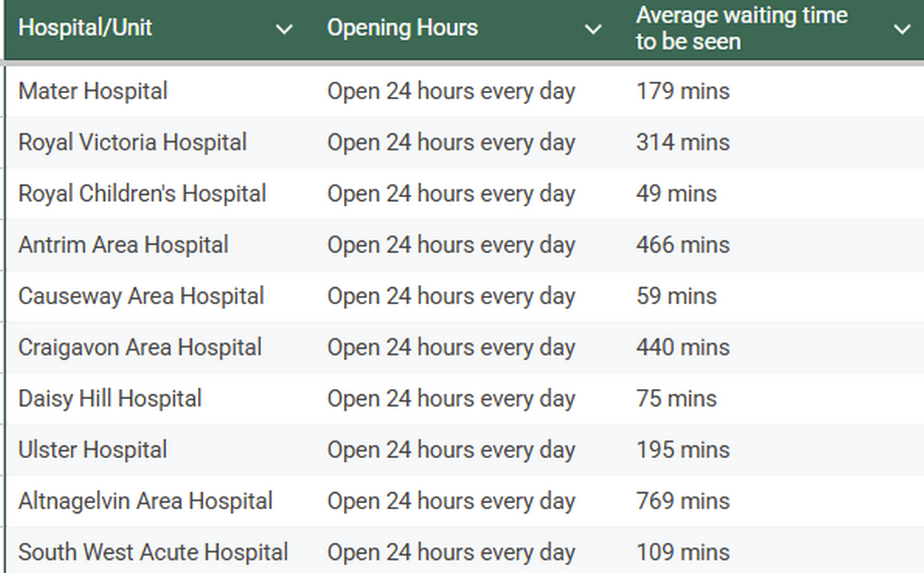Select the Mater Hospital cell
The width and height of the screenshot is (924, 573).
tap(92, 91)
